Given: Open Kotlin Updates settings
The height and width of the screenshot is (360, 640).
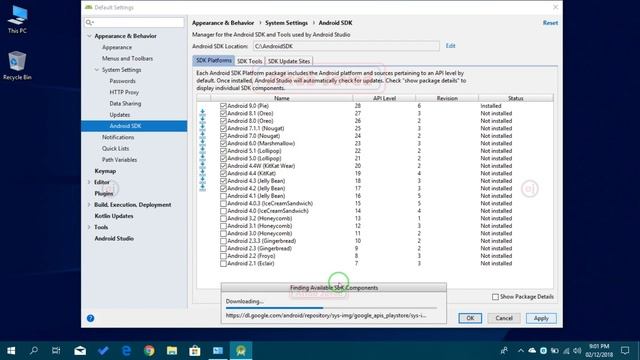Looking at the screenshot, I should (114, 216).
